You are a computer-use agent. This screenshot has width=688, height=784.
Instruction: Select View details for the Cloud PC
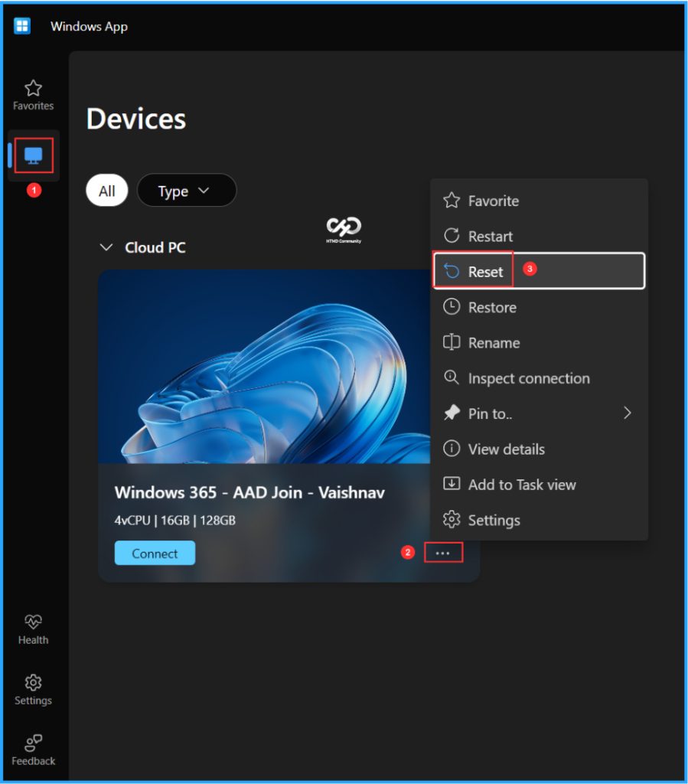[x=506, y=449]
